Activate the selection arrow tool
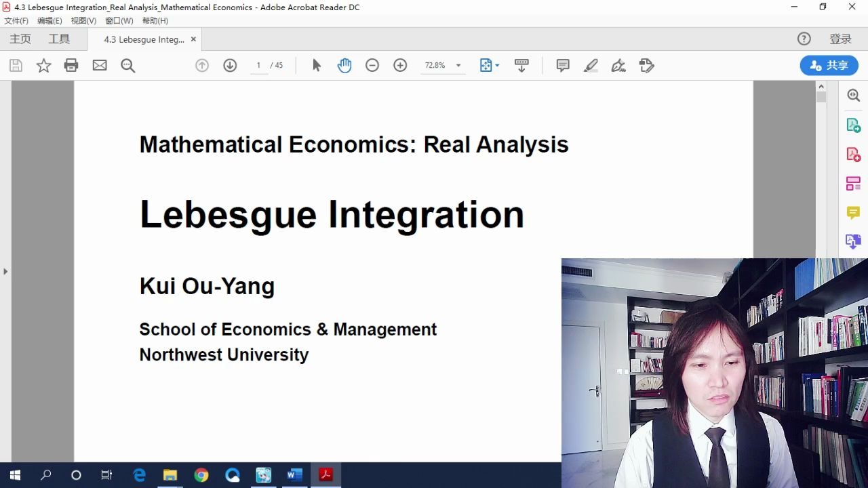Screen dimensions: 868x488 coord(317,66)
